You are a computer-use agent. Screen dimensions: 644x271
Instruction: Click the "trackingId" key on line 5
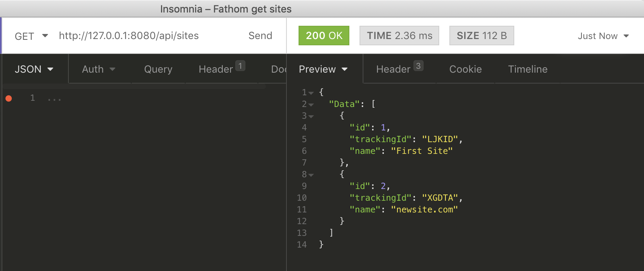pos(381,139)
